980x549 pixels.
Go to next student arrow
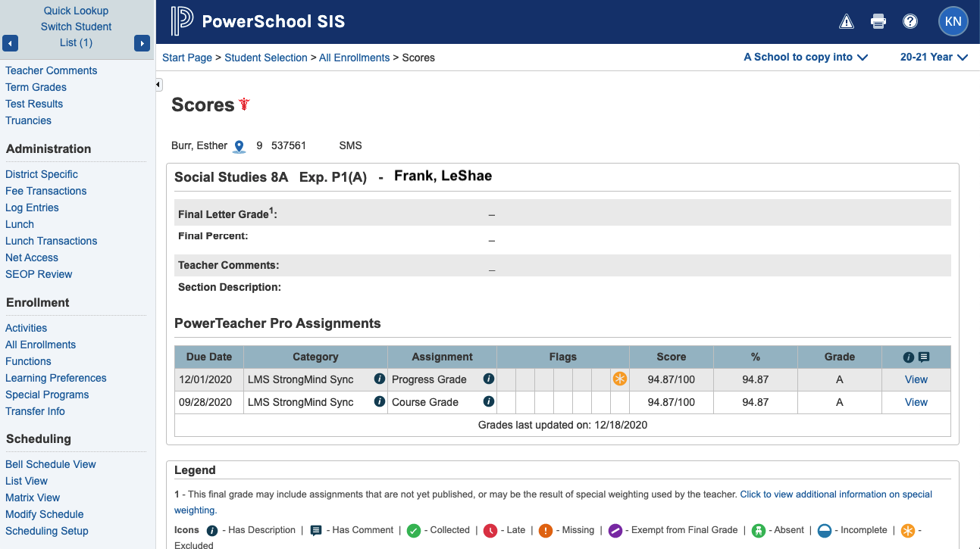(x=142, y=43)
